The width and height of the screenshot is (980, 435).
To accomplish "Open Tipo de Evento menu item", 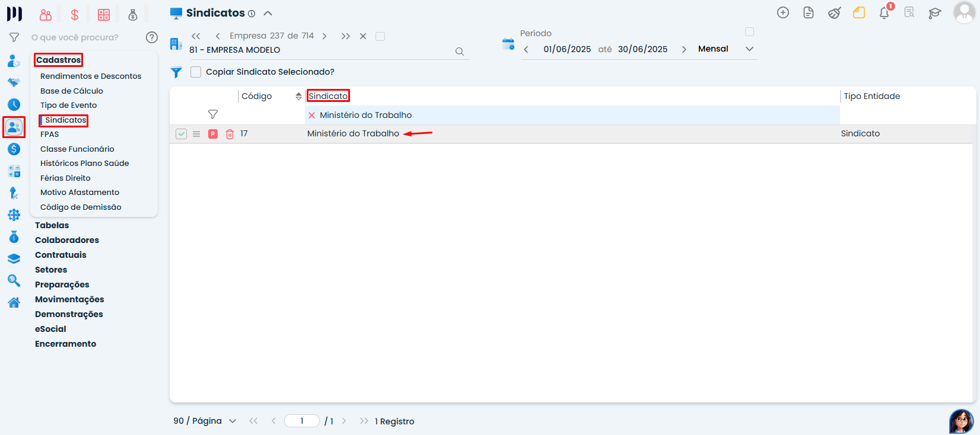I will 69,105.
